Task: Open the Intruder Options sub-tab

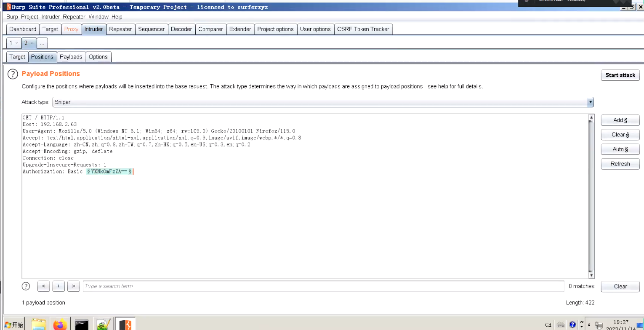Action: point(98,57)
